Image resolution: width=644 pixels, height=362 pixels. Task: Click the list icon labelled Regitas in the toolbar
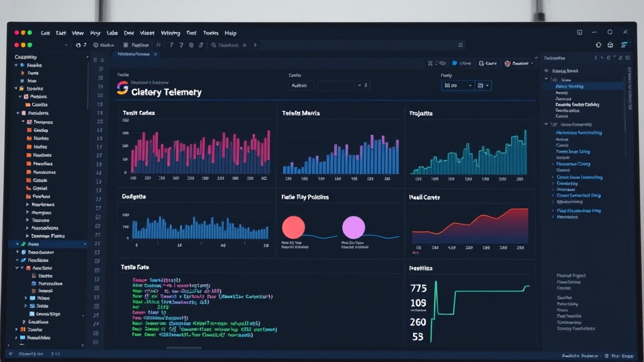click(126, 45)
